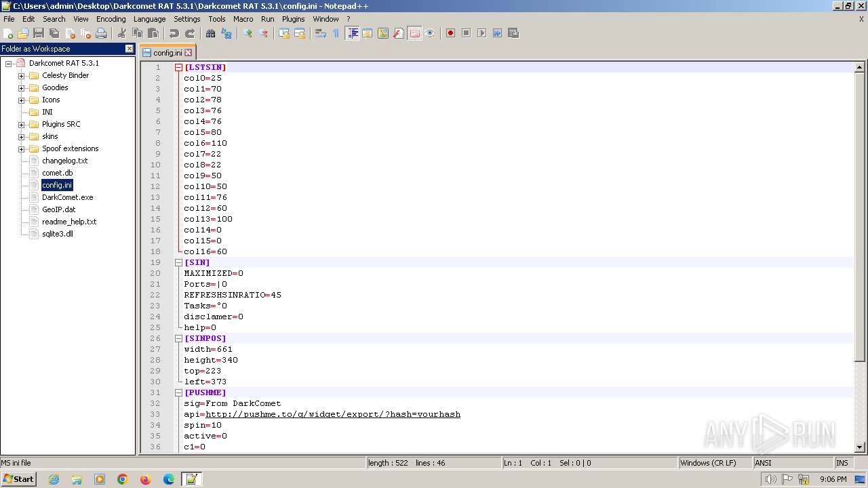This screenshot has height=488, width=868.
Task: Save the current recorded macro icon
Action: pyautogui.click(x=513, y=33)
